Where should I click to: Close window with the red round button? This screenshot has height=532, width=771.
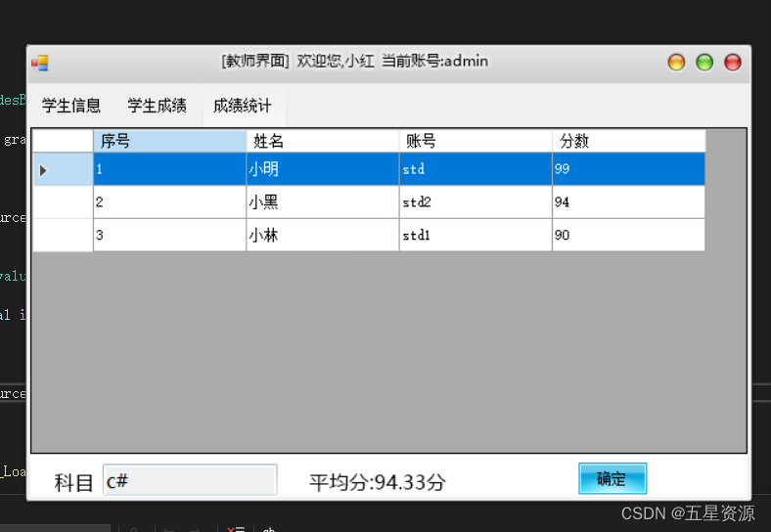coord(733,63)
